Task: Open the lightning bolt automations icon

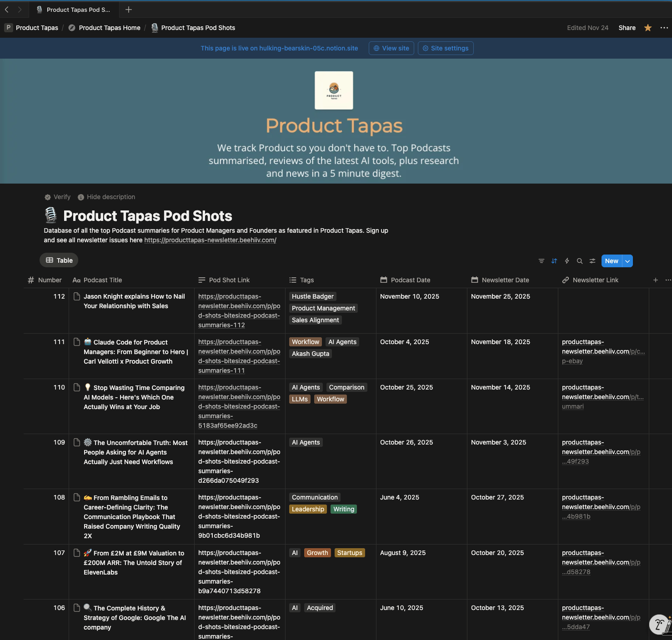Action: (x=567, y=261)
